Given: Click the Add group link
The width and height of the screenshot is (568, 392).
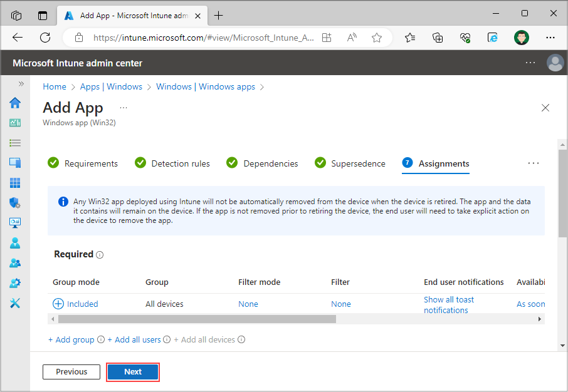Looking at the screenshot, I should tap(71, 339).
